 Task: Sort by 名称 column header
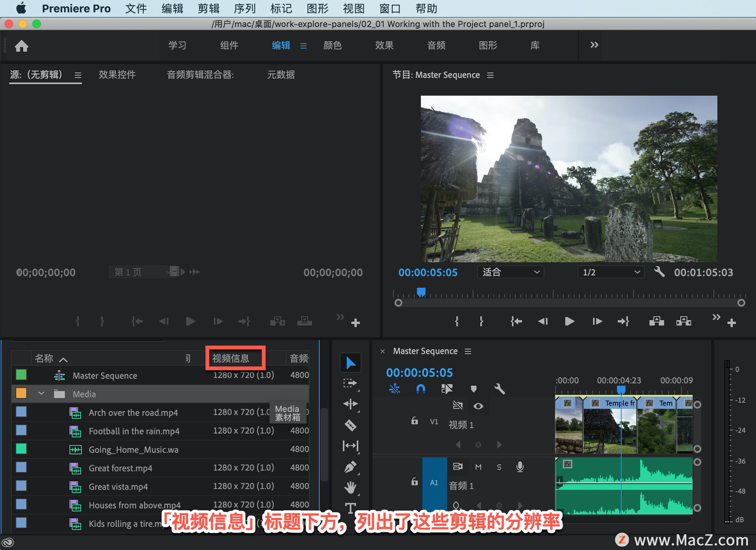click(44, 358)
